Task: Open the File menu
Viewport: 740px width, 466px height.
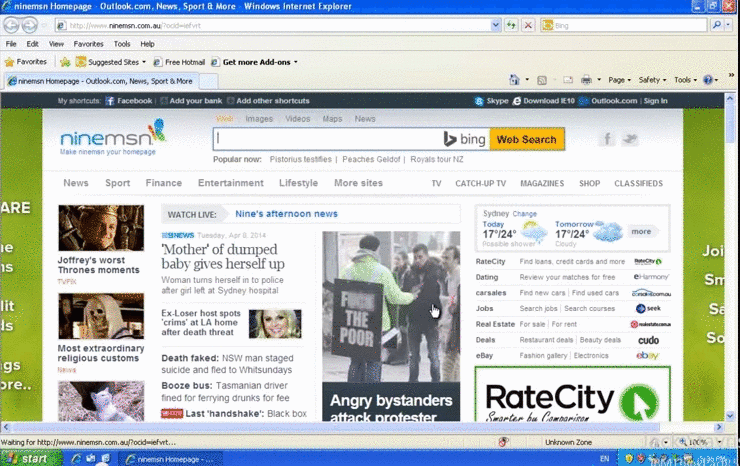Action: tap(11, 44)
